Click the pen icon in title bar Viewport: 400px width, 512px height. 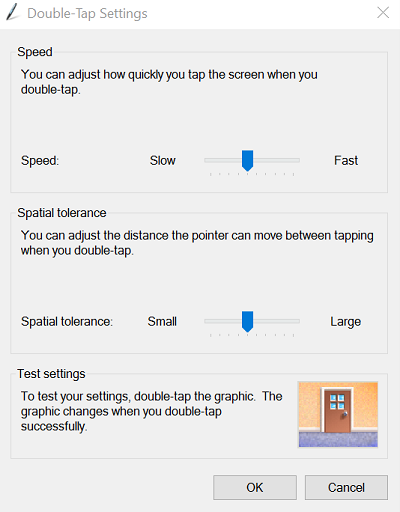(13, 13)
